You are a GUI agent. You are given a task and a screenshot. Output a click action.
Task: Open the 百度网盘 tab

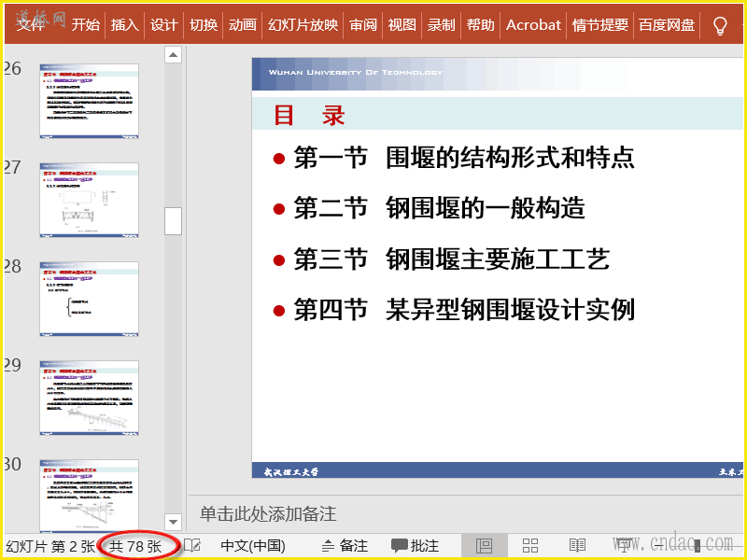[667, 24]
